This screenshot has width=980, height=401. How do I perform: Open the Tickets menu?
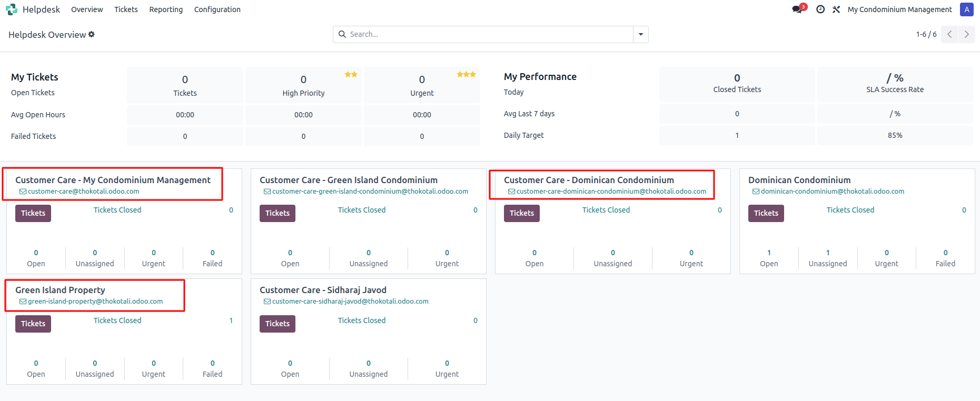[126, 9]
